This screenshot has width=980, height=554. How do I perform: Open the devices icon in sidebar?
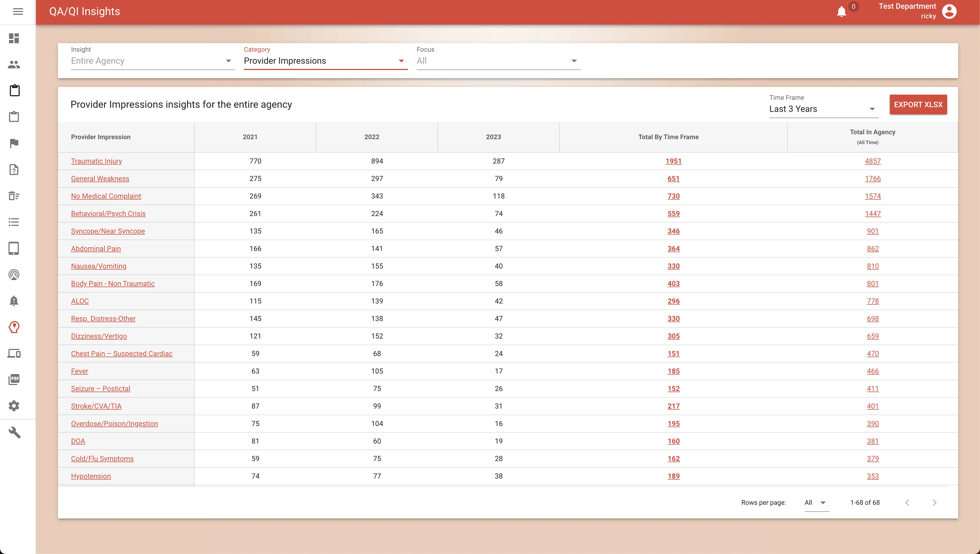(14, 353)
